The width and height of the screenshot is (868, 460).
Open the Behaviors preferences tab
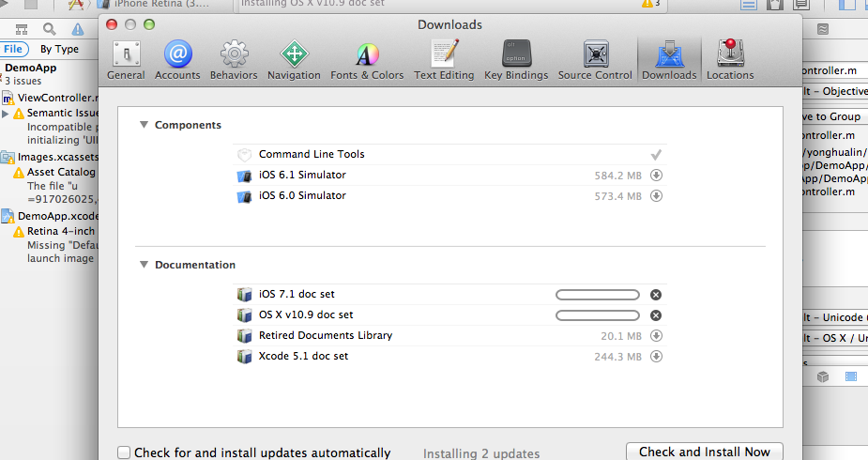point(234,61)
